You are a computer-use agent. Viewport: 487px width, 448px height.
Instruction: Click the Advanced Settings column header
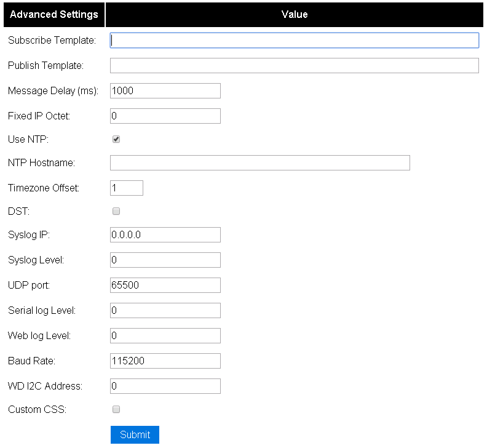54,15
